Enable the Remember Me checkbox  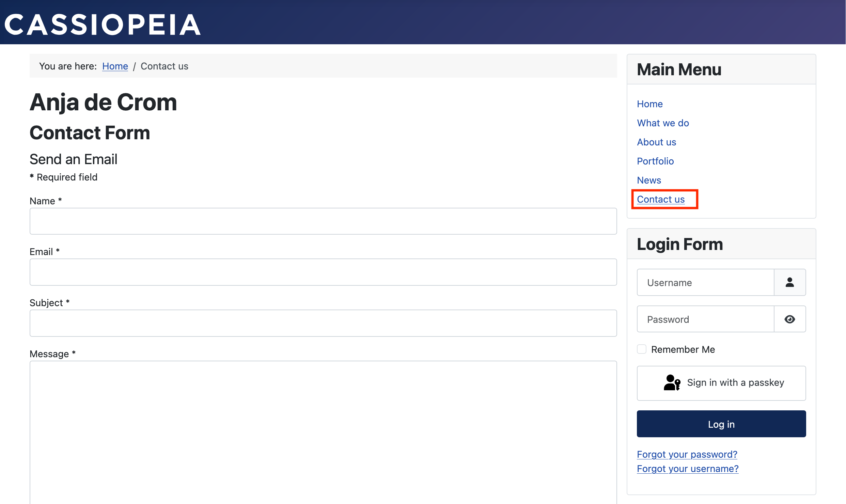coord(642,349)
